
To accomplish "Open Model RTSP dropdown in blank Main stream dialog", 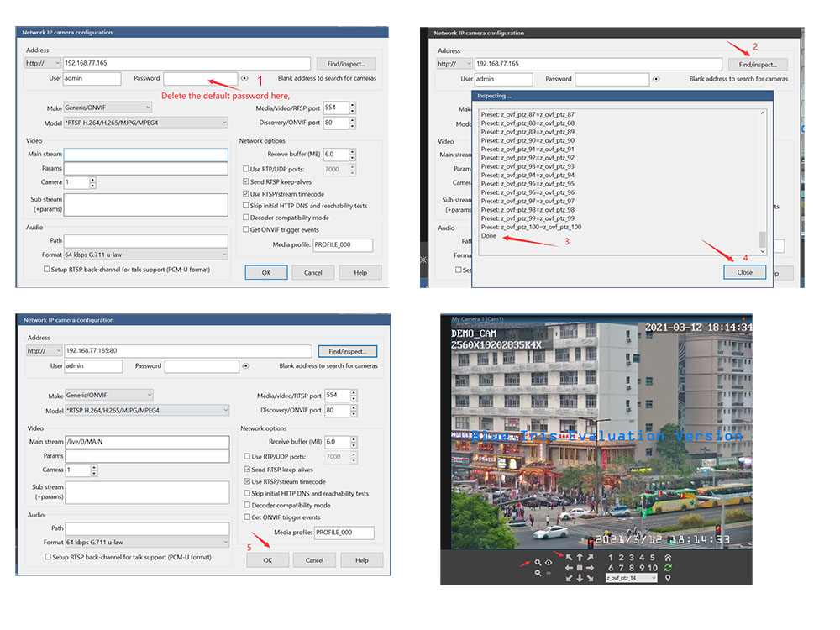I will pyautogui.click(x=145, y=123).
